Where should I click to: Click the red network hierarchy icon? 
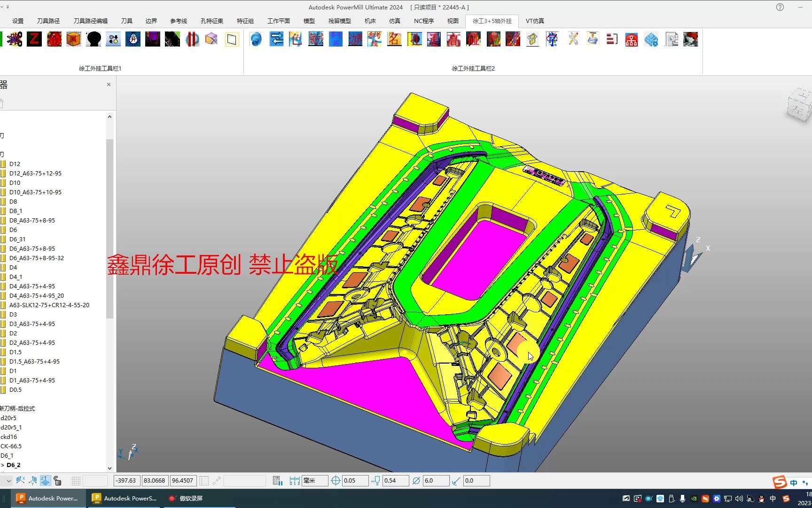coord(632,40)
